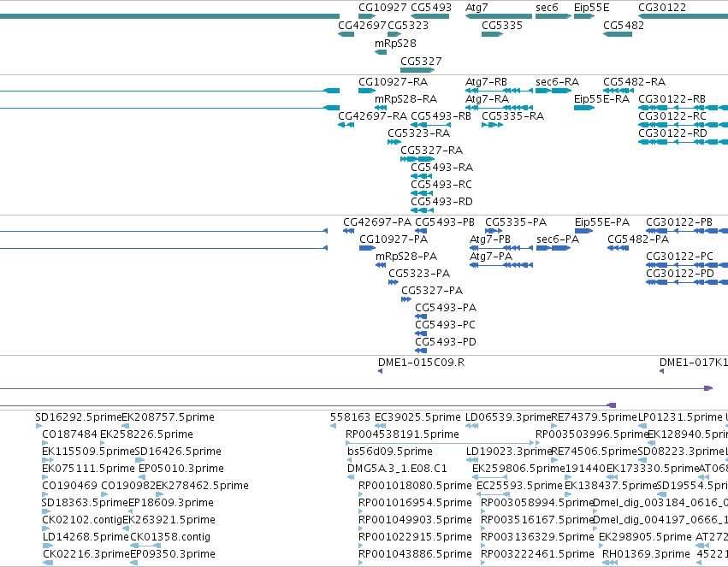Select the CG5493 gene label
The width and height of the screenshot is (728, 567).
[431, 8]
